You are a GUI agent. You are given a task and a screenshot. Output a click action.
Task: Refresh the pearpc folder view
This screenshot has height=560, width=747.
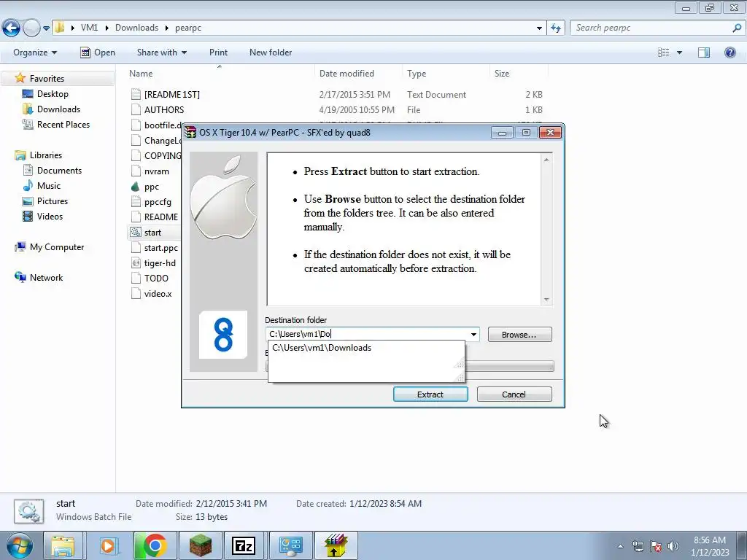pyautogui.click(x=555, y=28)
